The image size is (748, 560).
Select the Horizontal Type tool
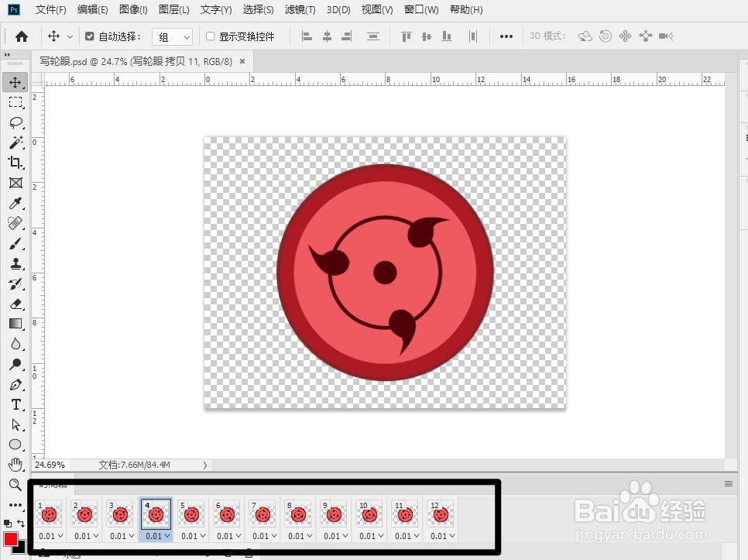15,404
